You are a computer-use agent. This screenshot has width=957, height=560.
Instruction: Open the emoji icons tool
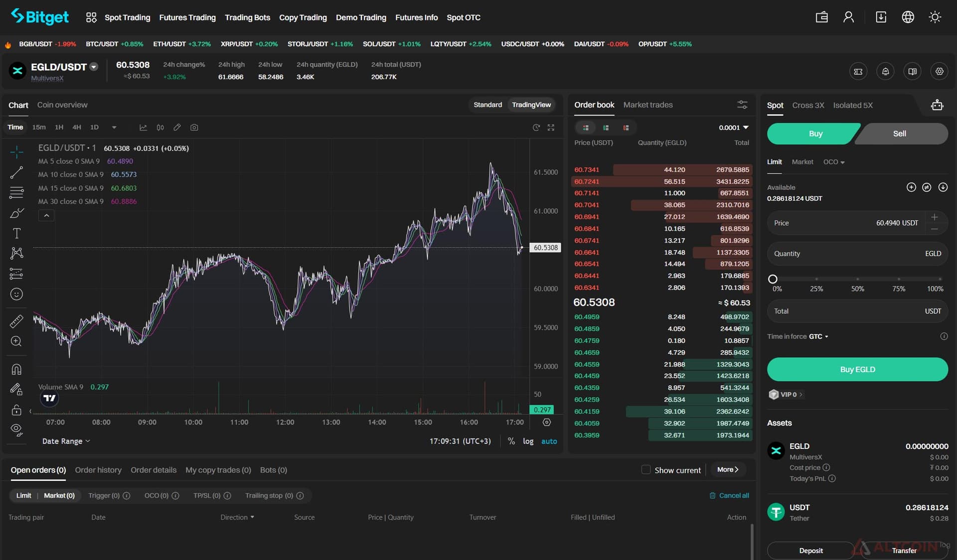tap(16, 294)
